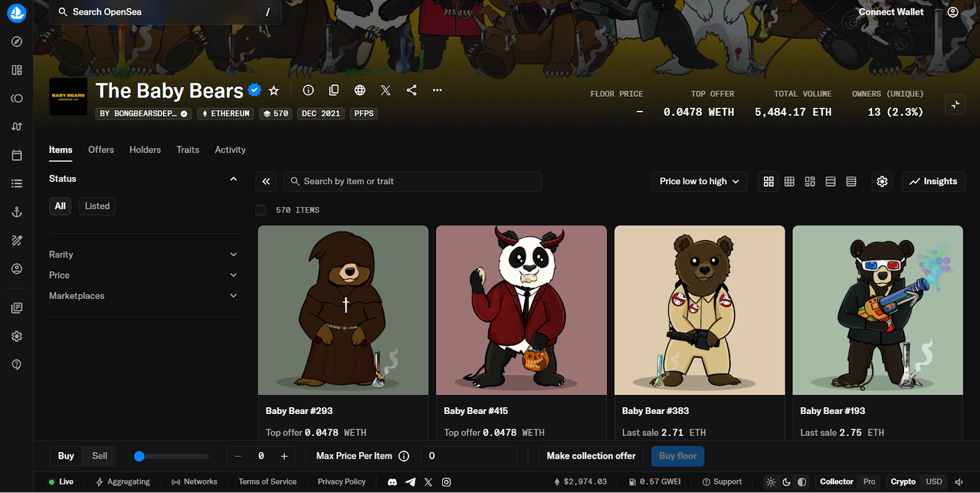Enable light theme sun icon
Viewport: 980px width, 493px height.
(x=771, y=482)
